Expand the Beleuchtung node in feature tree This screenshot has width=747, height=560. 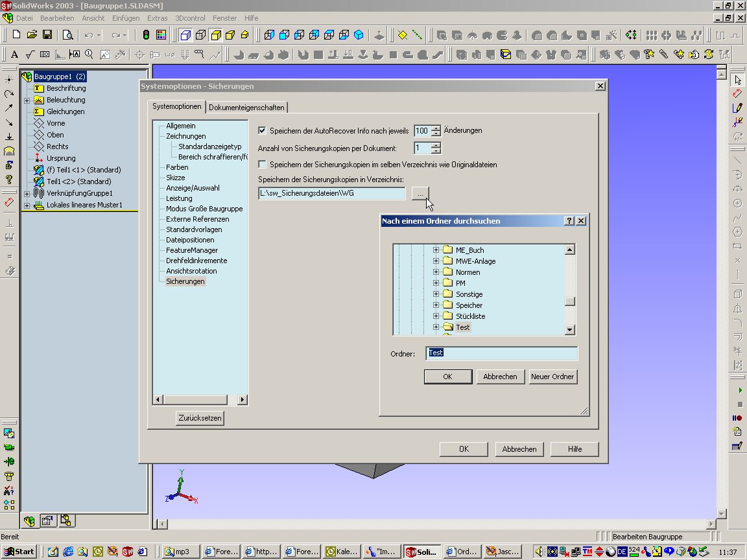coord(27,100)
